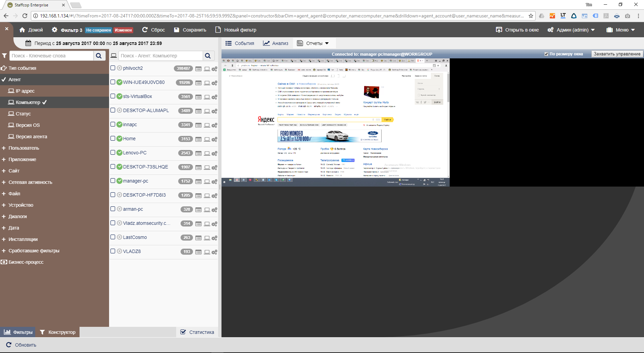
Task: Click the gears icon in the DESKTOP-ALUMAPL row
Action: [214, 111]
